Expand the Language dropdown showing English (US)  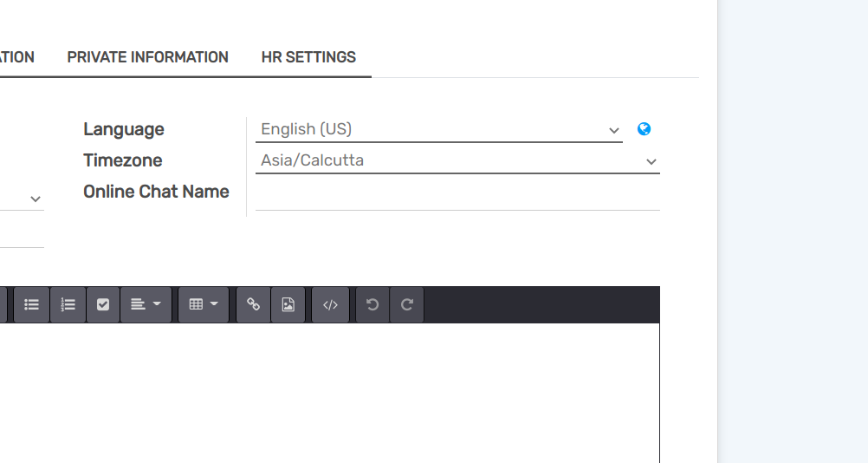click(438, 130)
